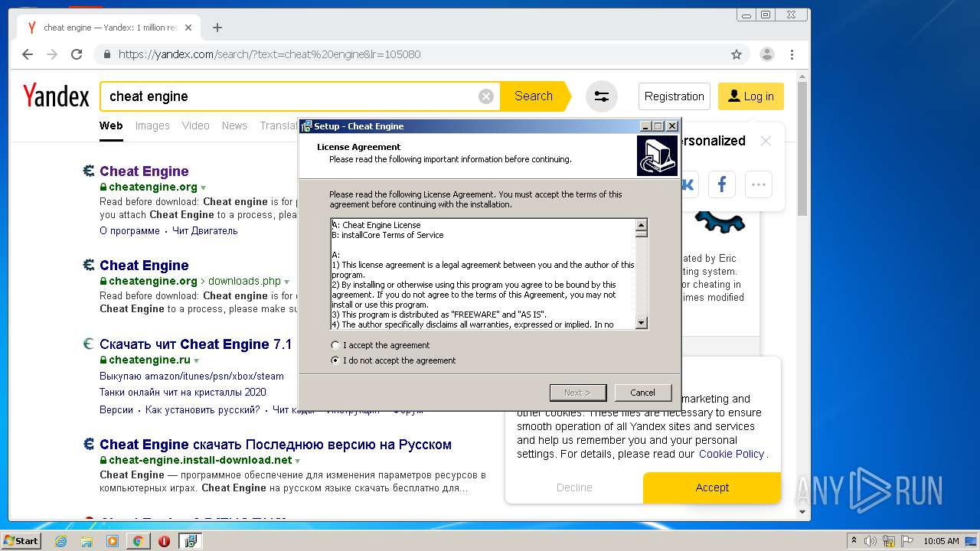The height and width of the screenshot is (551, 980).
Task: Clear the search box with X icon
Action: (x=486, y=96)
